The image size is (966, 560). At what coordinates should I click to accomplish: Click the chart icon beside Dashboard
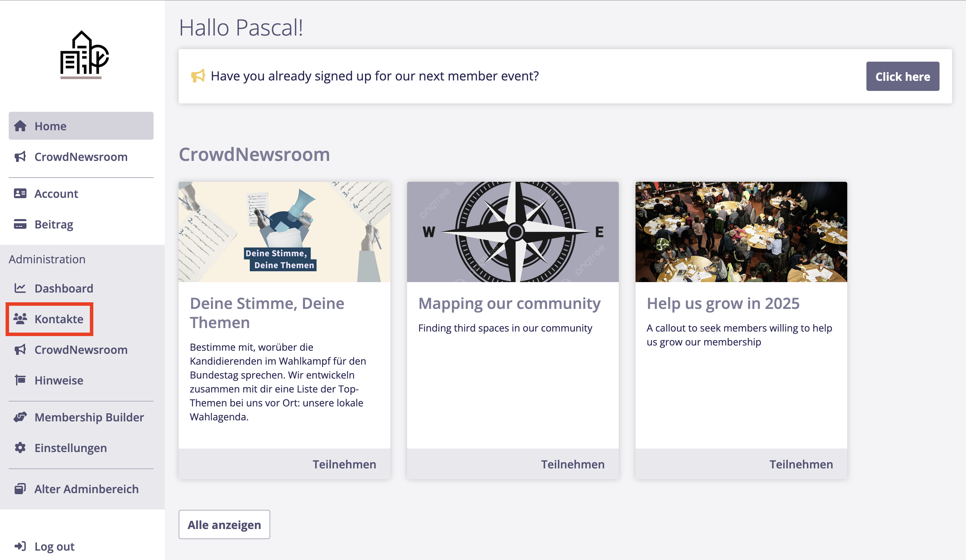[x=20, y=288]
